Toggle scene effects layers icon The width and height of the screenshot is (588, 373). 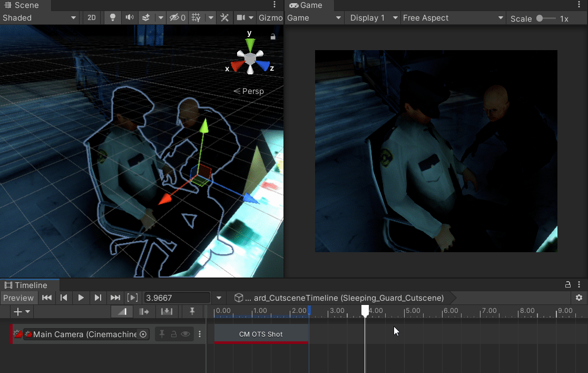coord(146,17)
